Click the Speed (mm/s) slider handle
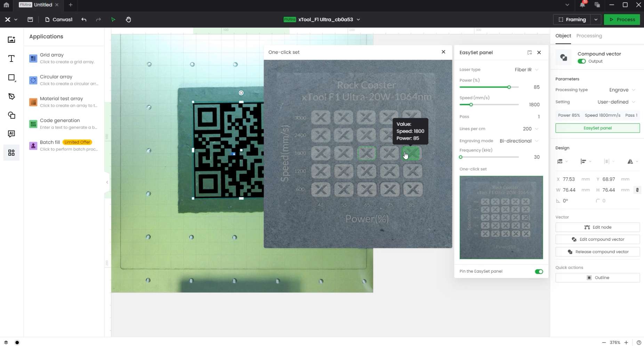644x346 pixels. tap(471, 105)
